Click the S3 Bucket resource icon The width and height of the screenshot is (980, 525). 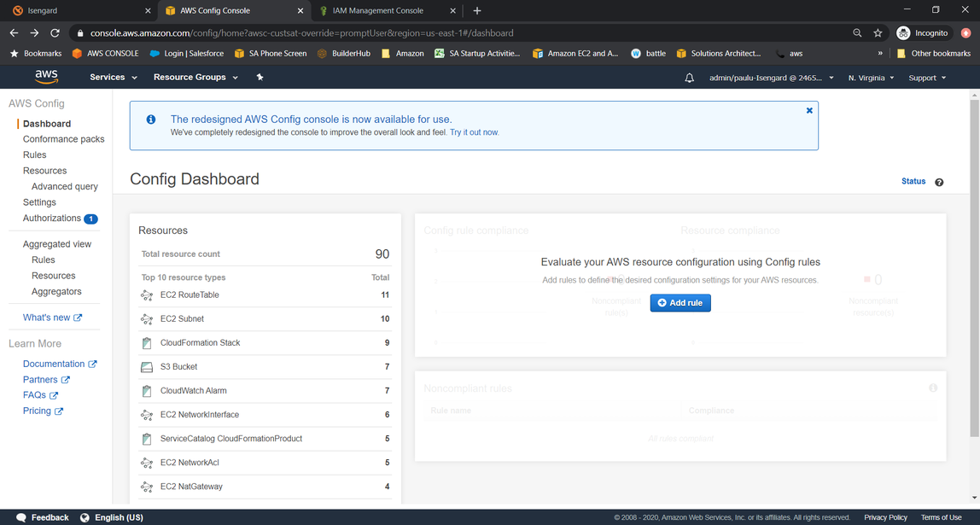tap(147, 367)
